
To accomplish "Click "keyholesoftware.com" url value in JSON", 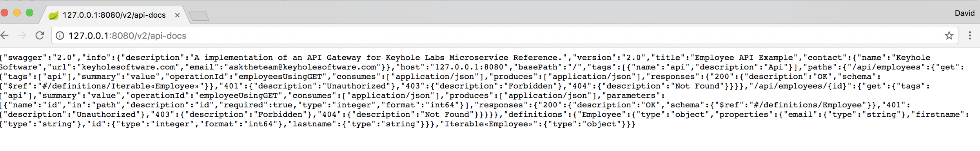I will 128,67.
